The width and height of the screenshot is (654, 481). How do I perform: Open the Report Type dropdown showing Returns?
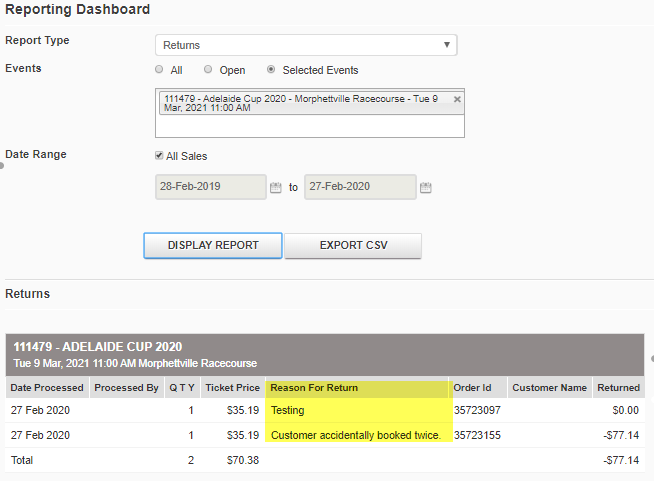point(306,45)
